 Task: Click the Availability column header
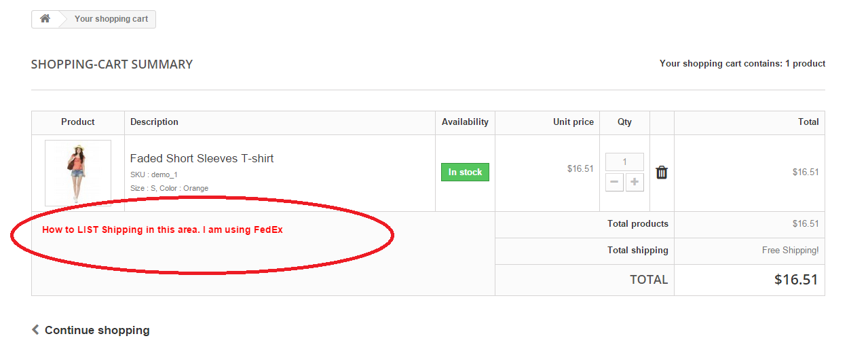[465, 122]
